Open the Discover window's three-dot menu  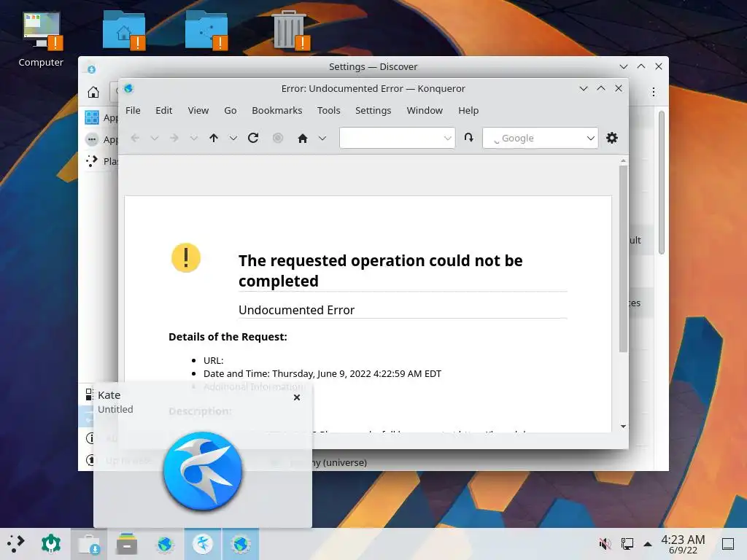click(x=654, y=92)
